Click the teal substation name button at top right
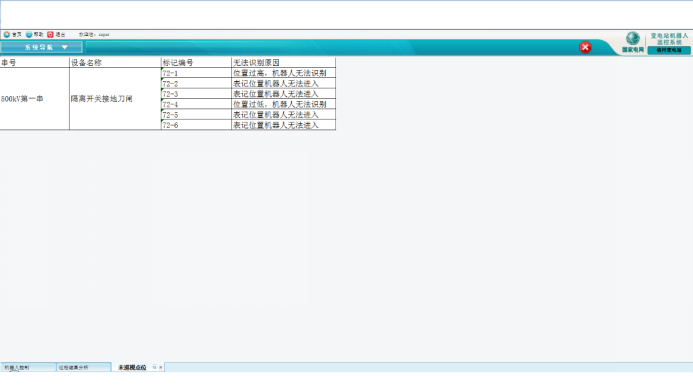 click(669, 50)
